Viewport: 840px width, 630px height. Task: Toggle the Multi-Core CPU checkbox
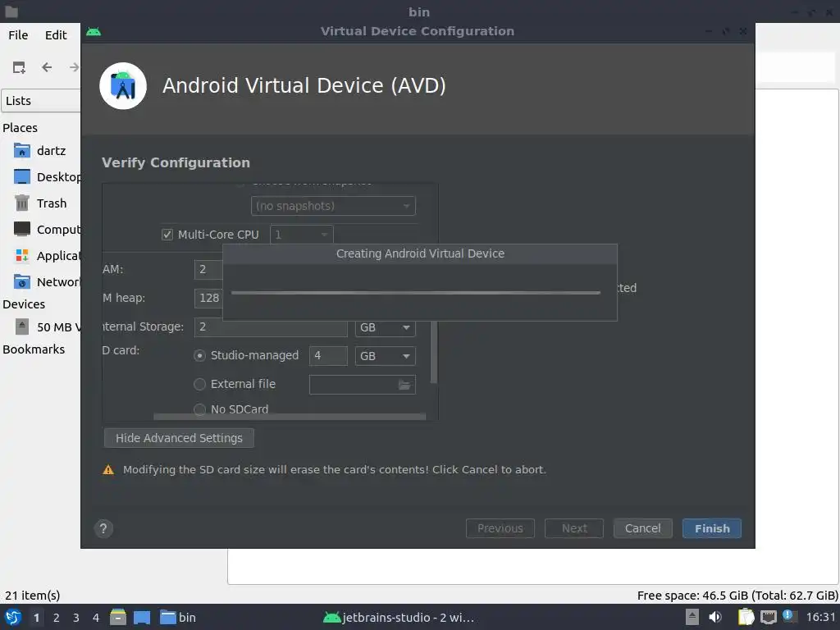pyautogui.click(x=167, y=235)
